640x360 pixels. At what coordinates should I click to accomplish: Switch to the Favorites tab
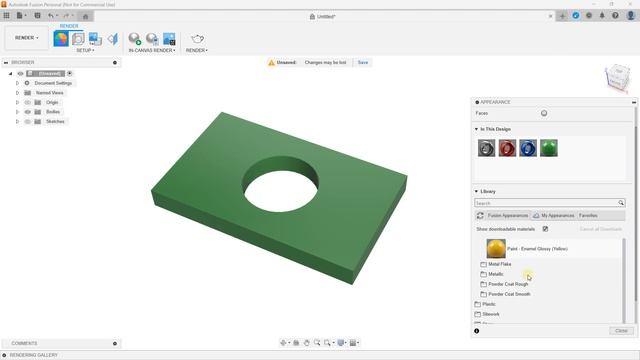pos(588,216)
